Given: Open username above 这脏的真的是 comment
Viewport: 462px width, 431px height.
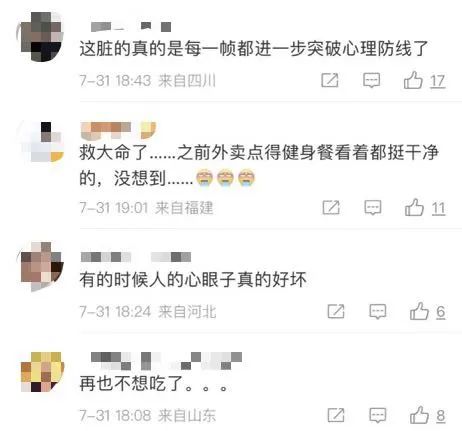Looking at the screenshot, I should (131, 27).
